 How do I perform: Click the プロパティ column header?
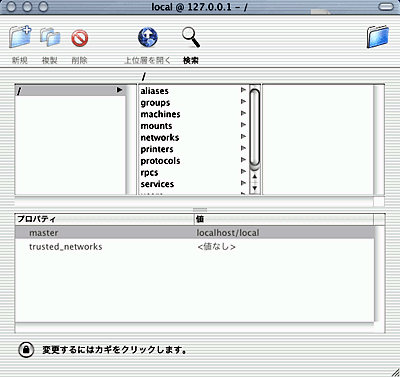click(x=105, y=219)
